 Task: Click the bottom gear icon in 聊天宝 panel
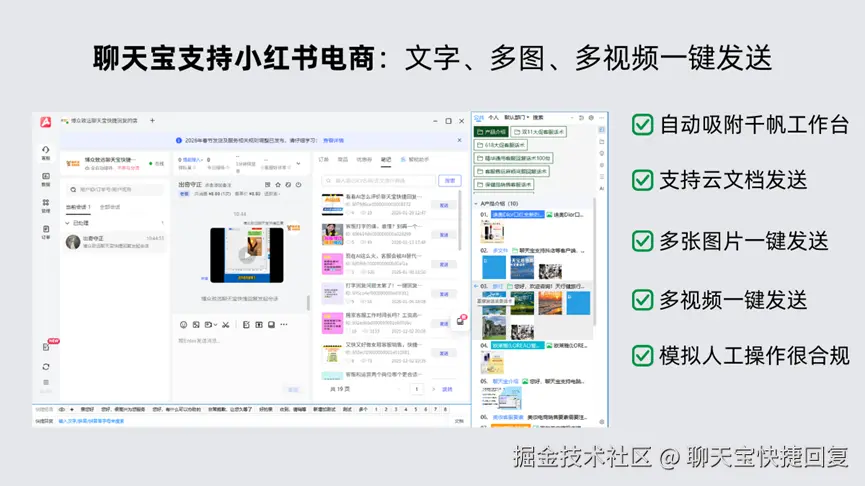pyautogui.click(x=601, y=422)
